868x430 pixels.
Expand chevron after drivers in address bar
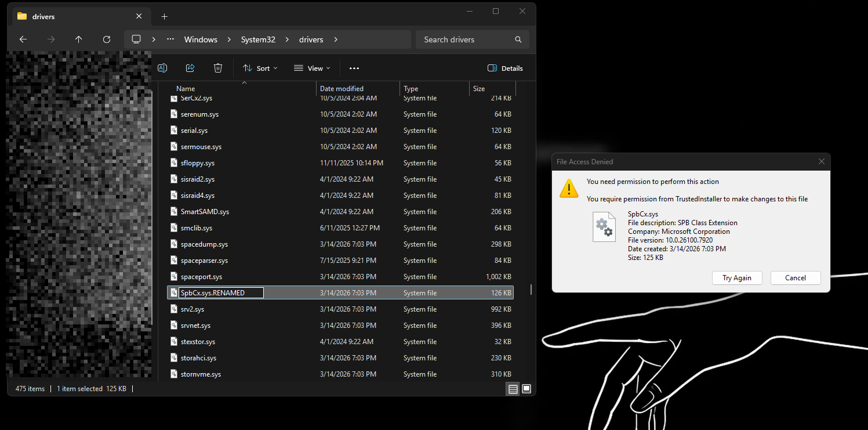(x=336, y=39)
